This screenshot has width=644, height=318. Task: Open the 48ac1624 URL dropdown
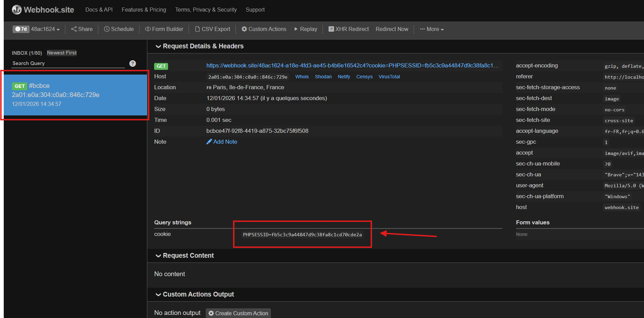coord(45,29)
